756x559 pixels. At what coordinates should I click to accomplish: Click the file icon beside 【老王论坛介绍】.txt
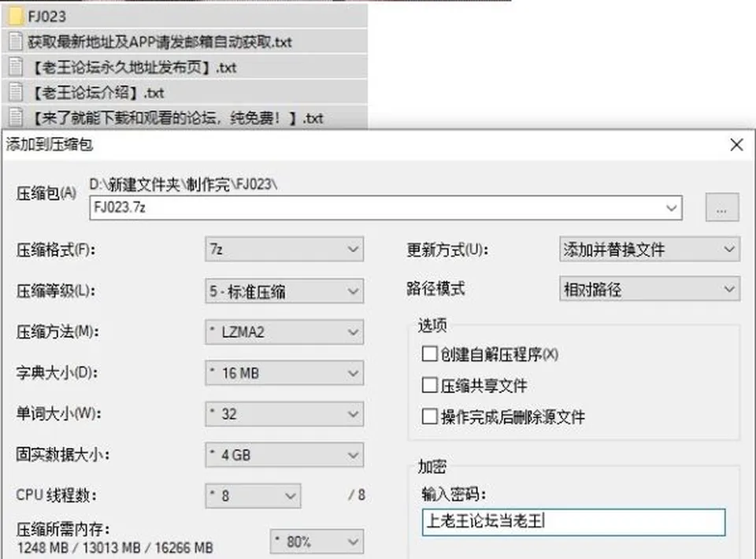pos(16,92)
